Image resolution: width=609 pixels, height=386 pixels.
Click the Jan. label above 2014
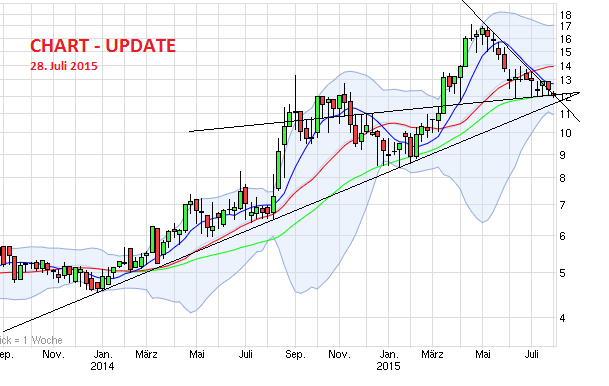click(103, 355)
